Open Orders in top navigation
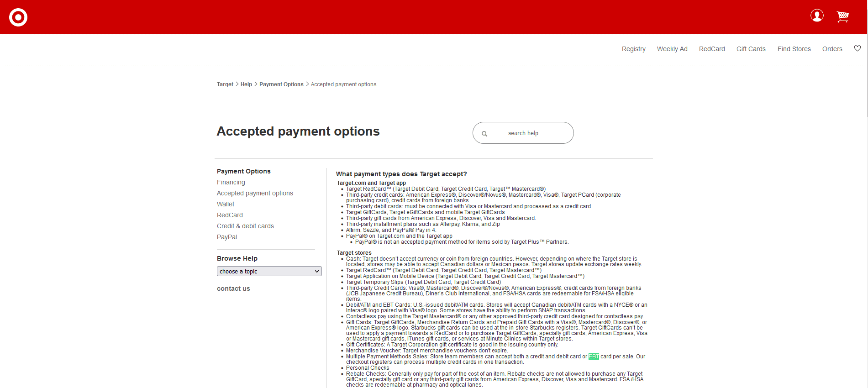The width and height of the screenshot is (868, 388). (x=832, y=49)
